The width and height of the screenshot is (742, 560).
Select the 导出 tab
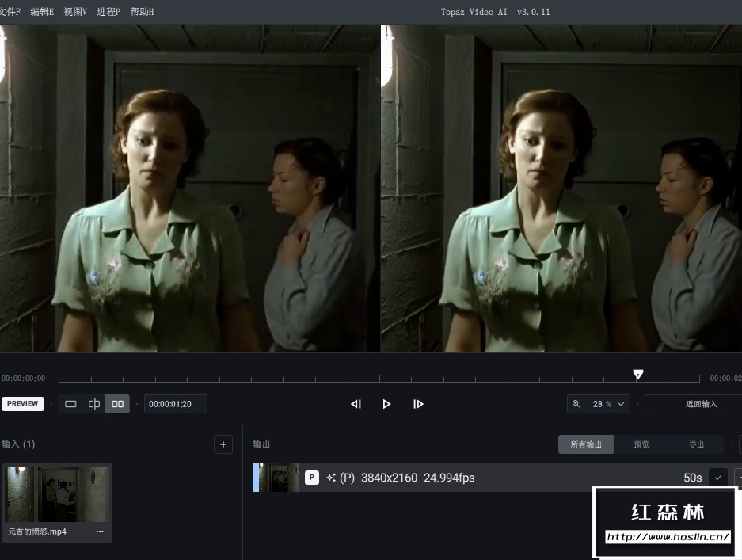(x=696, y=444)
